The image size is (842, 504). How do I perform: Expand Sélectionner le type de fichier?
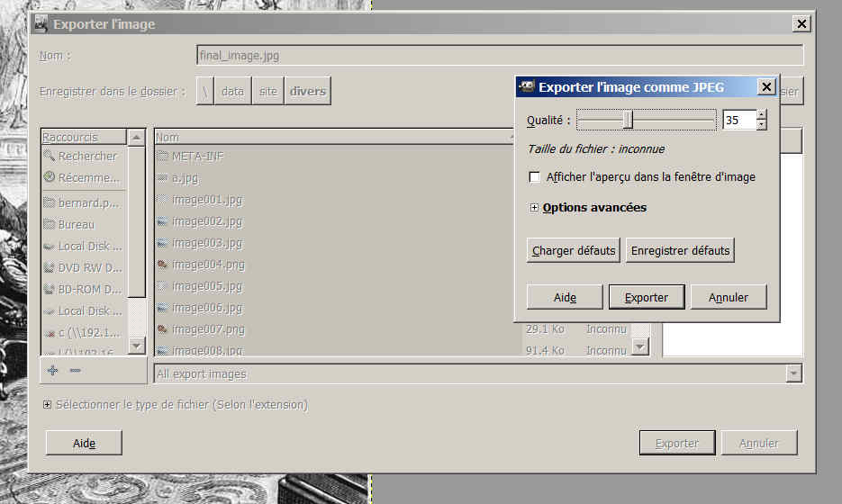[47, 405]
